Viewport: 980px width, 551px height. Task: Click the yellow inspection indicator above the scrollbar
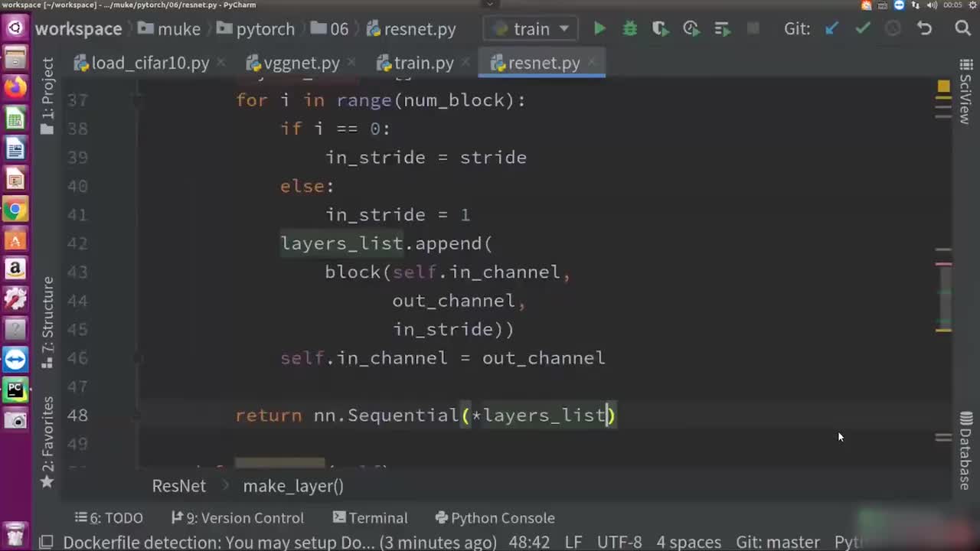point(943,86)
